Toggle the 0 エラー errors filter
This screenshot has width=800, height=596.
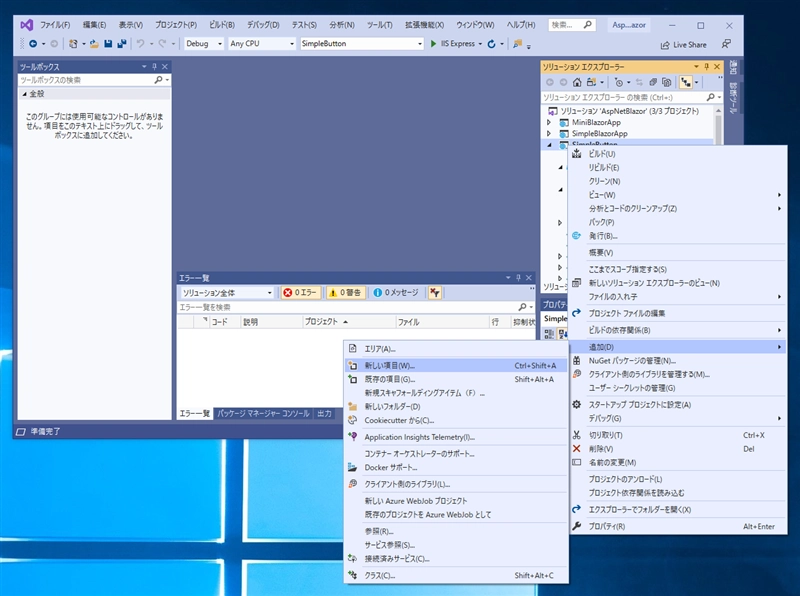301,292
